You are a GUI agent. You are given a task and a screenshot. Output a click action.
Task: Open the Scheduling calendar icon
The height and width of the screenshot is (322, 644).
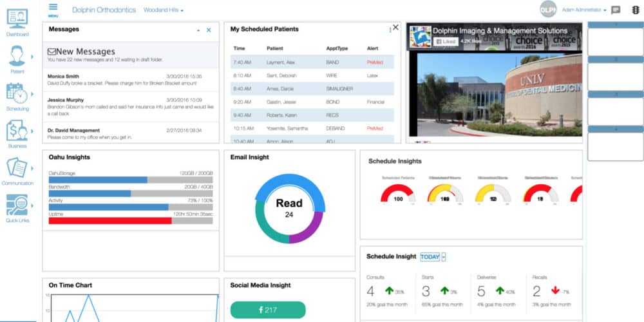pyautogui.click(x=17, y=93)
